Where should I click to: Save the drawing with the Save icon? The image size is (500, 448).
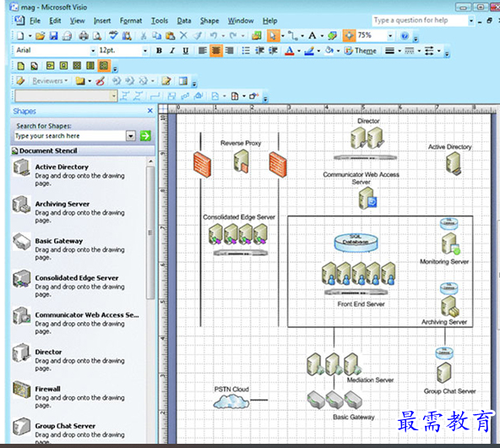point(53,36)
